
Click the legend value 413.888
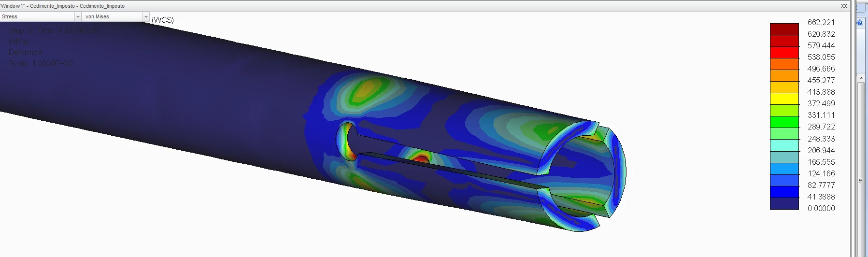coord(821,92)
